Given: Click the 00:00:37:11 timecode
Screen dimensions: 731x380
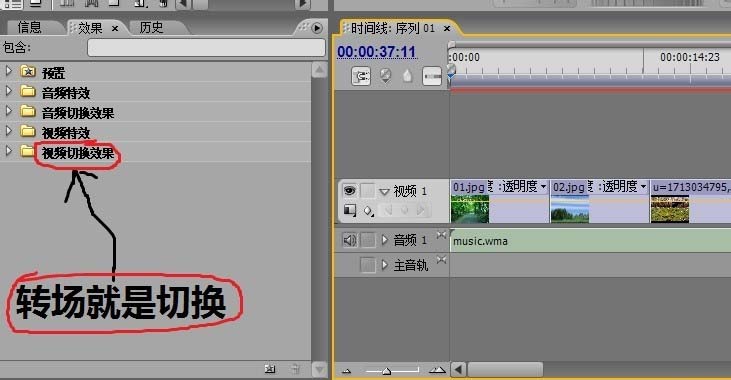Looking at the screenshot, I should (377, 51).
